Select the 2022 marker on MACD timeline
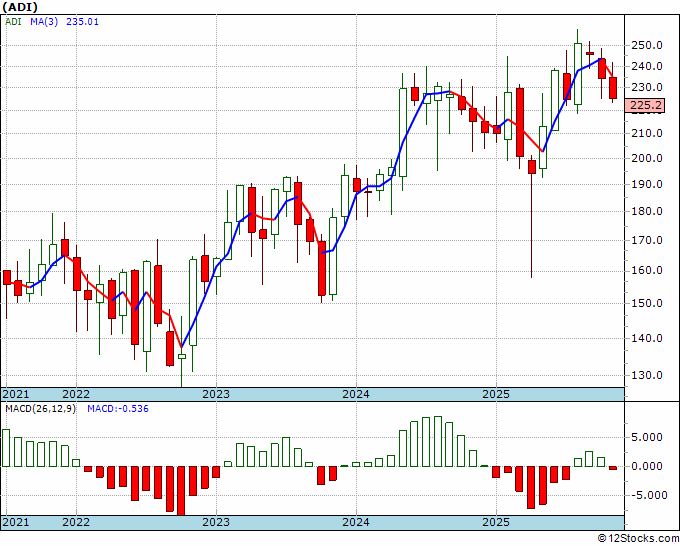This screenshot has height=546, width=680. [76, 522]
